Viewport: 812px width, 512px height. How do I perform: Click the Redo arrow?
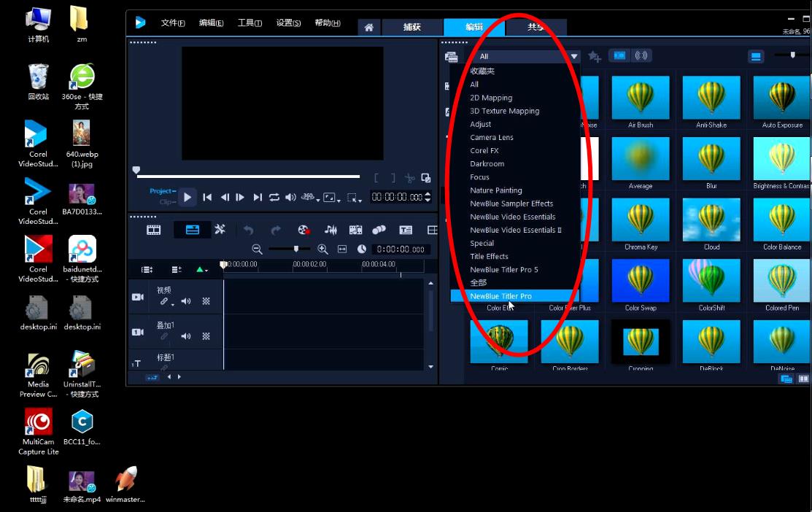pyautogui.click(x=276, y=230)
